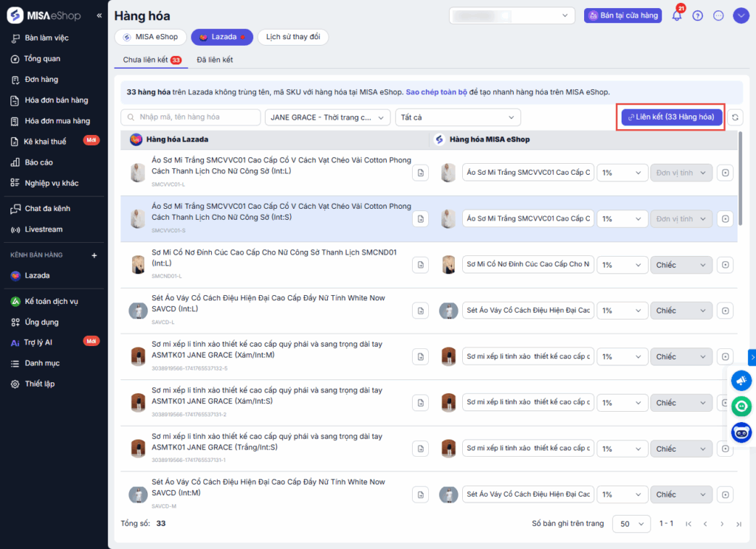The height and width of the screenshot is (549, 756).
Task: Go to the previous page arrow
Action: tap(705, 524)
